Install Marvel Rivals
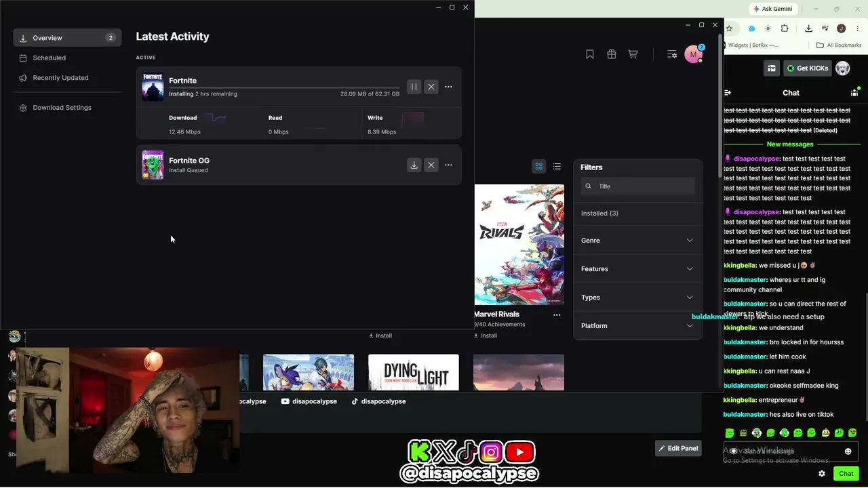The width and height of the screenshot is (868, 488). [486, 335]
